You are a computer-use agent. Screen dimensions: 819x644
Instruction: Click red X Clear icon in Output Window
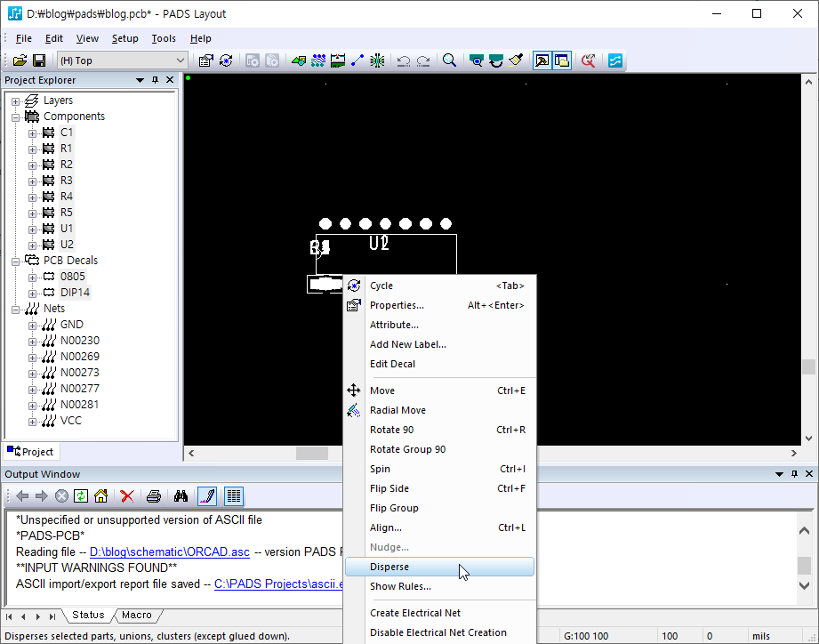tap(127, 495)
